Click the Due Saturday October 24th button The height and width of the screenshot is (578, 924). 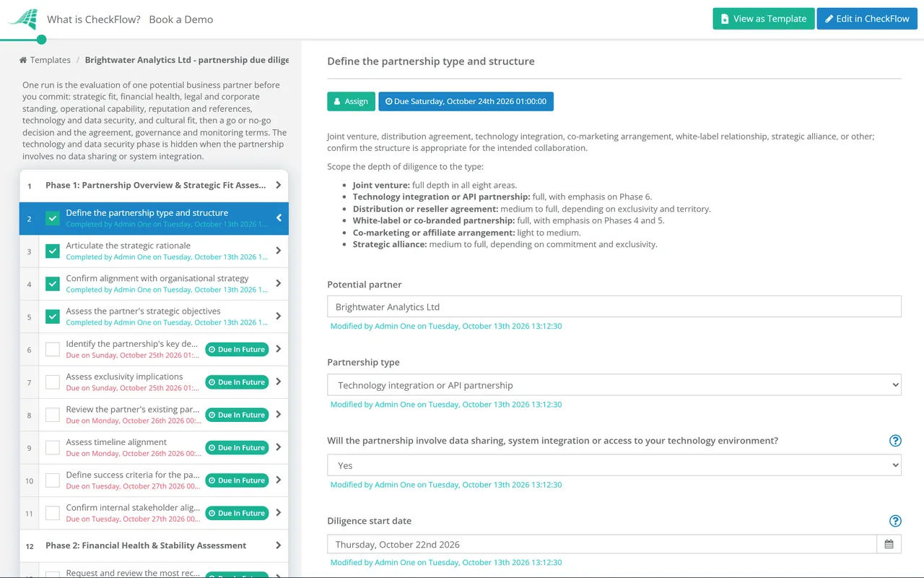click(466, 101)
